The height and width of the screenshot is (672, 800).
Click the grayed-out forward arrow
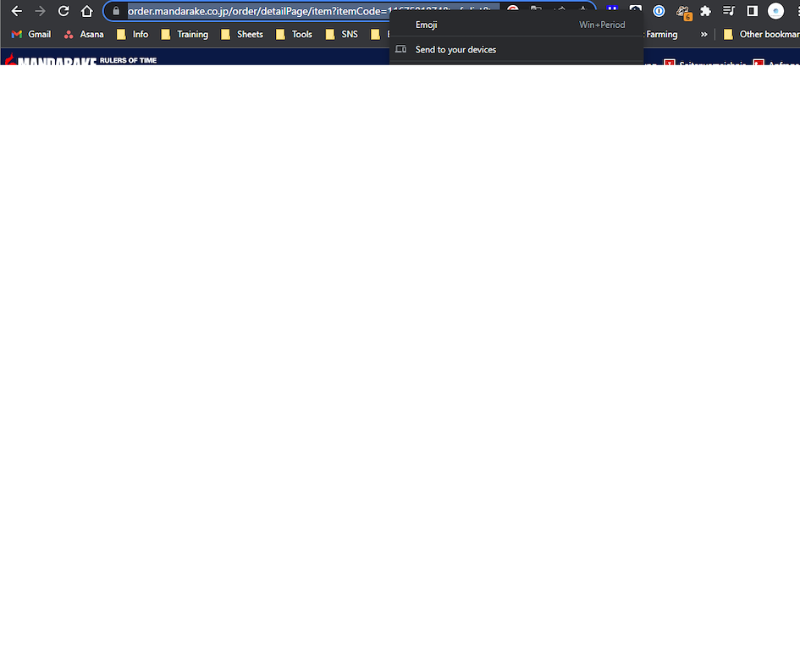click(x=40, y=11)
